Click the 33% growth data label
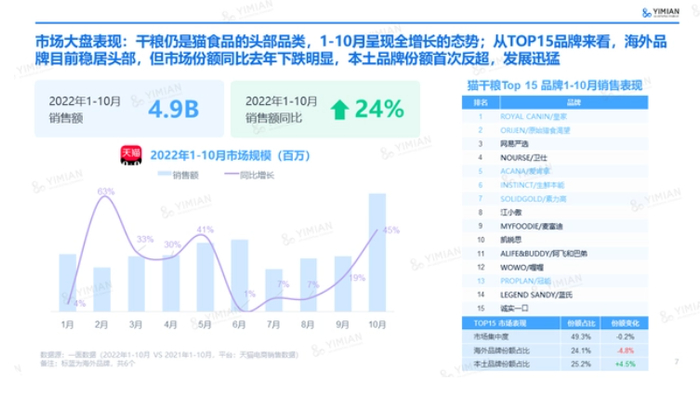 145,239
